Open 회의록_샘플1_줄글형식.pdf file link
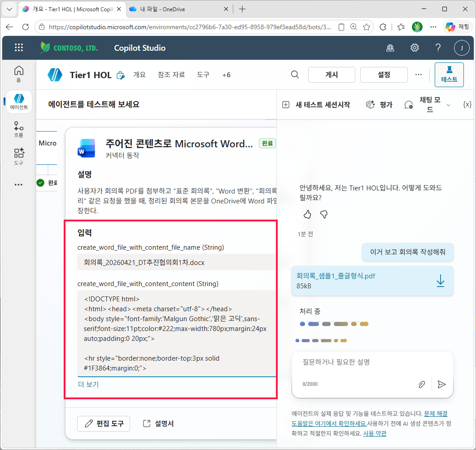The width and height of the screenshot is (476, 450). pyautogui.click(x=336, y=276)
